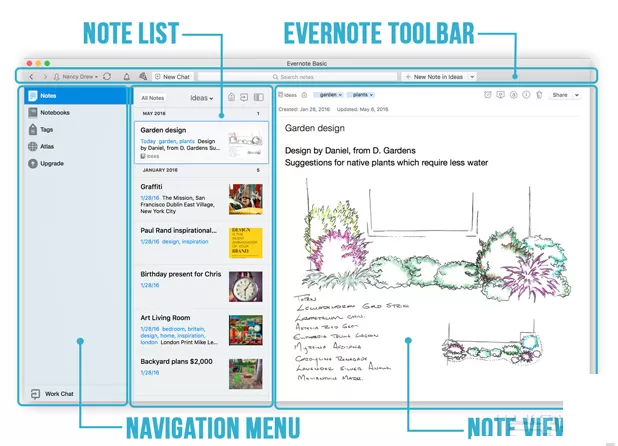Open Work Chat at the sidebar bottom
618x446 pixels.
coord(52,394)
